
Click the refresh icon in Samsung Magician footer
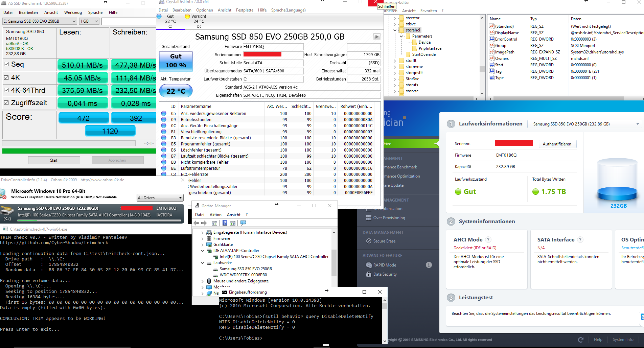pyautogui.click(x=581, y=340)
